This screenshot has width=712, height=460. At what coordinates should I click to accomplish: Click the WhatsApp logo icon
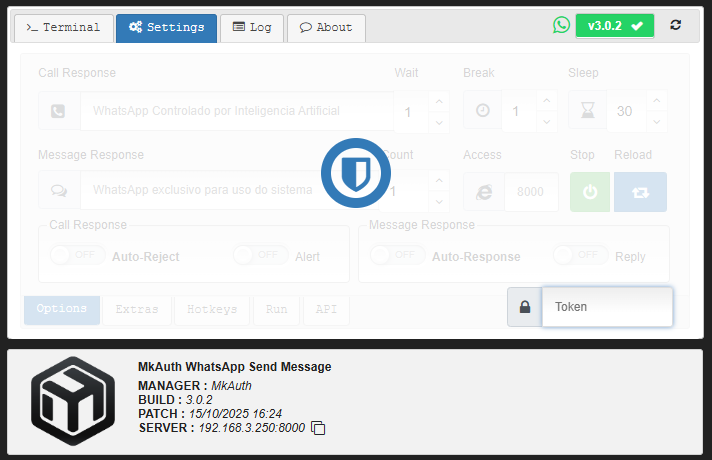point(561,25)
